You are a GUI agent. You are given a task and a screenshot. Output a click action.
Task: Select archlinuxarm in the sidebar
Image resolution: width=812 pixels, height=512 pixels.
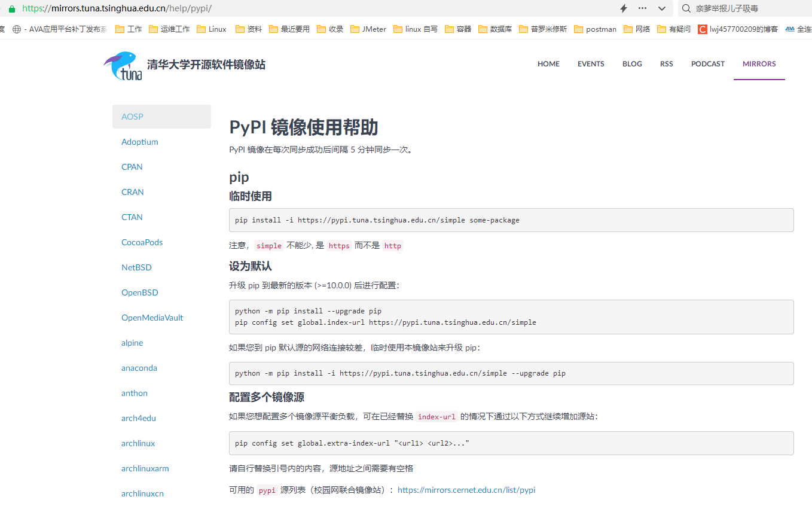(x=145, y=468)
